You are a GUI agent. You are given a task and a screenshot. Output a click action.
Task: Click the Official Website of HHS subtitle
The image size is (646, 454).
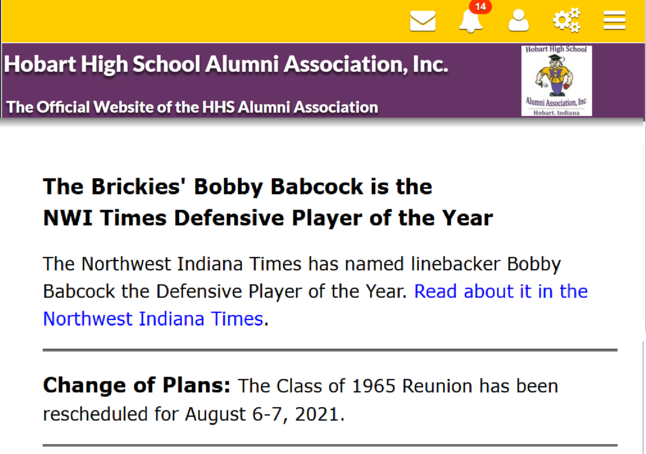pos(192,107)
